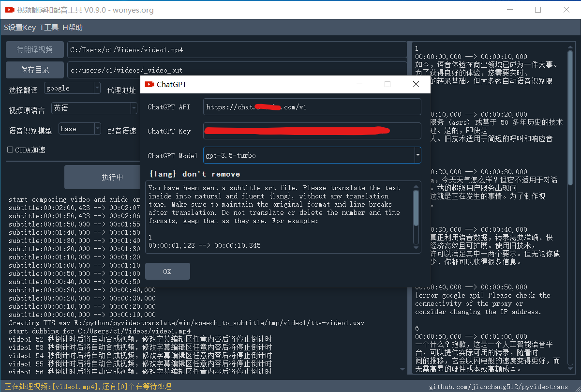The height and width of the screenshot is (392, 581).
Task: Click inside the ChatGPT prompt text area
Action: tap(279, 216)
